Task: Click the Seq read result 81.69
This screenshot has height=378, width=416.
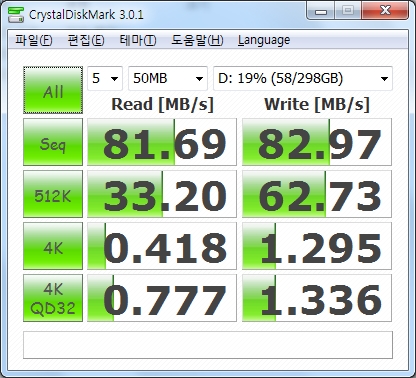Action: [x=162, y=142]
